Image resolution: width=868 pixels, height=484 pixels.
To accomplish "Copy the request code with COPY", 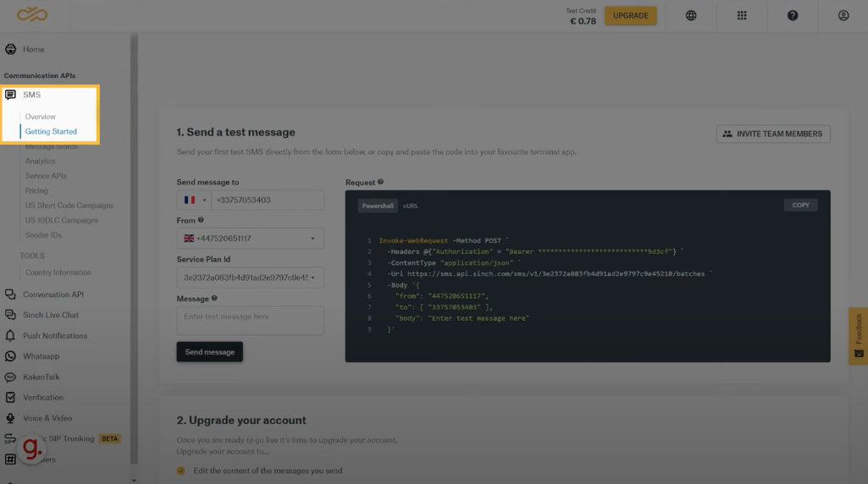I will 800,206.
